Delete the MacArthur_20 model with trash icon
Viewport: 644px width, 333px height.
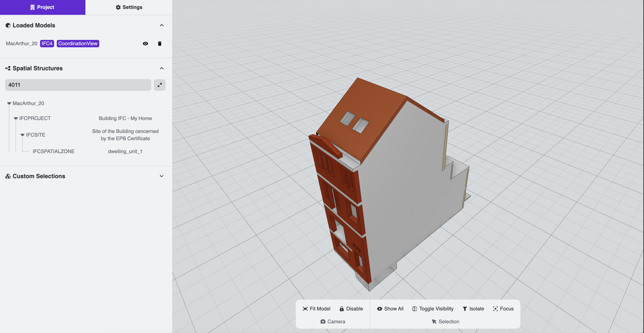[x=159, y=44]
